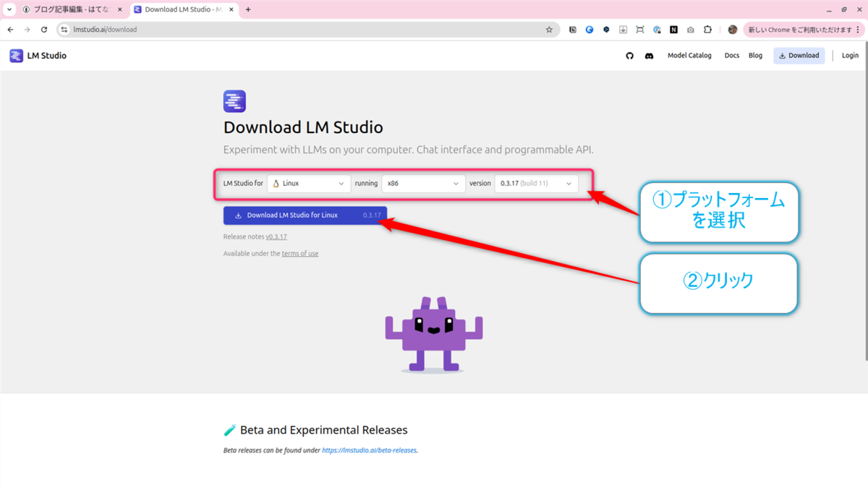Click the Download LM Studio heading text
Screen dimensions: 868x491
[x=303, y=128]
